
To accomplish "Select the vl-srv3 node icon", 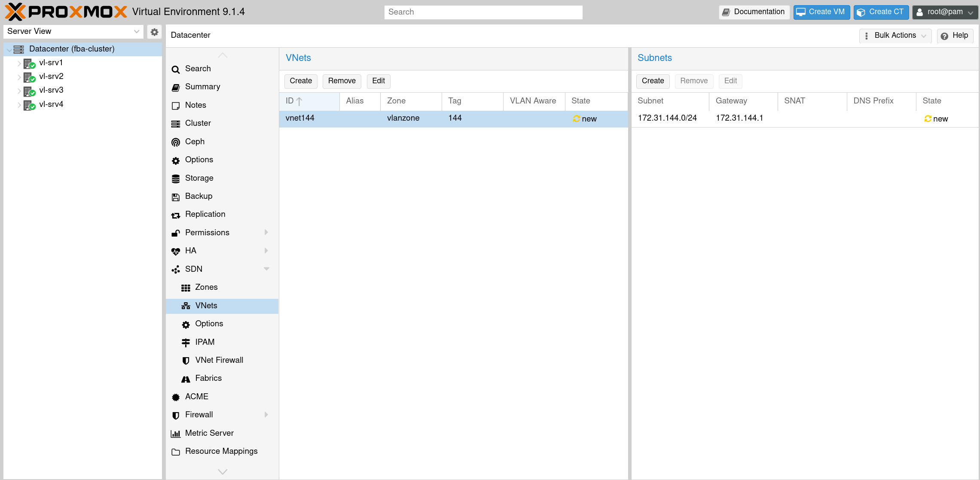I will (29, 91).
